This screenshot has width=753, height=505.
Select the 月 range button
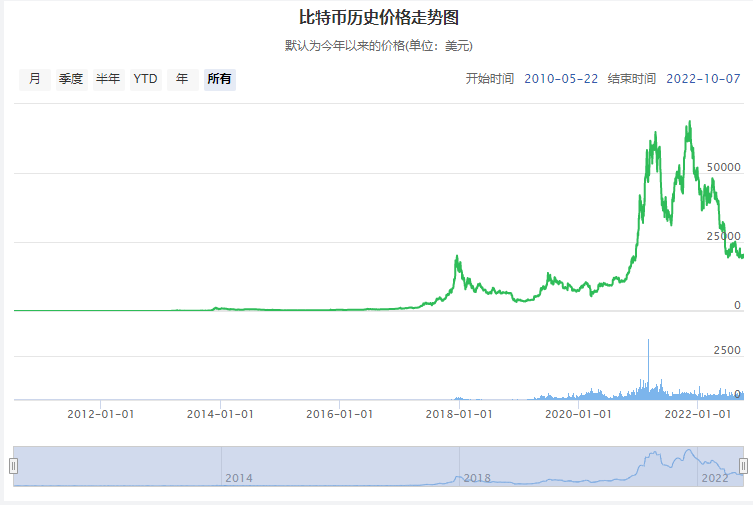coord(35,79)
